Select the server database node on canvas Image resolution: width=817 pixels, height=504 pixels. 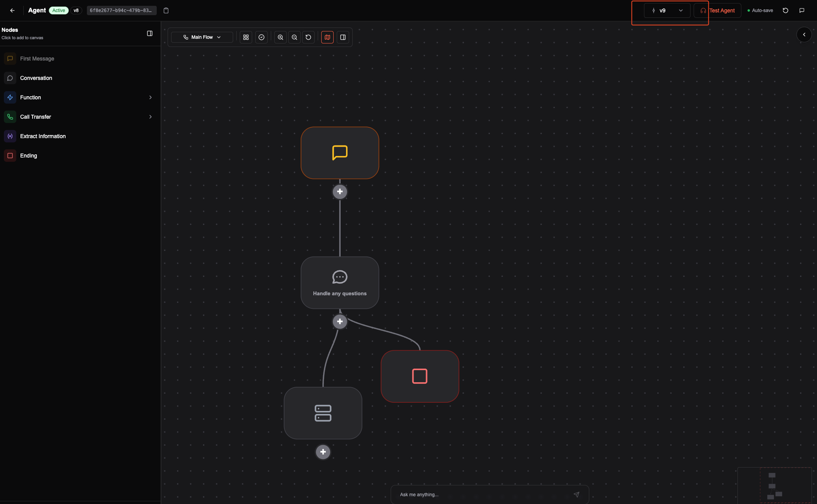(x=323, y=413)
